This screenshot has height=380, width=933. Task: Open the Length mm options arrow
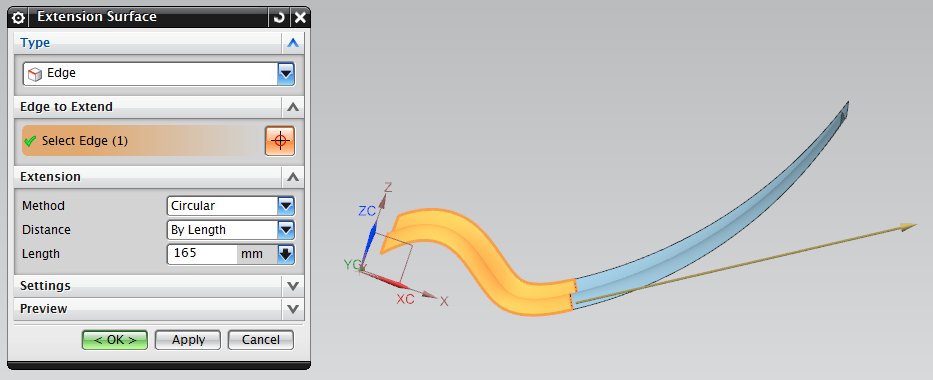point(286,254)
